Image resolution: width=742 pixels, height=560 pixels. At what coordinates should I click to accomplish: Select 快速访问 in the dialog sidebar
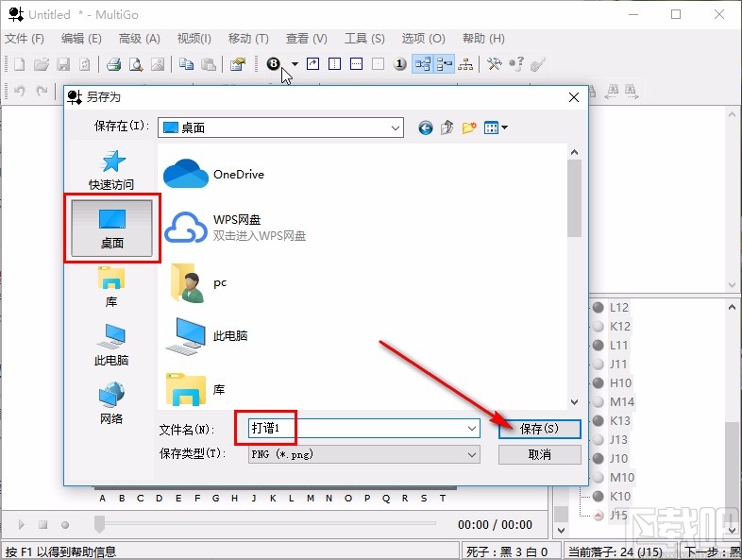tap(111, 169)
